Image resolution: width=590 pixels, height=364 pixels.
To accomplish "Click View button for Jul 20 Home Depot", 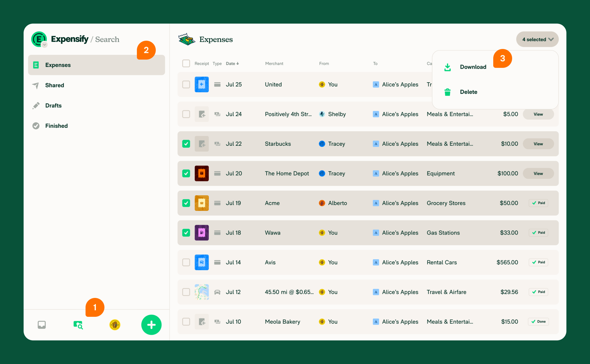I will [538, 173].
